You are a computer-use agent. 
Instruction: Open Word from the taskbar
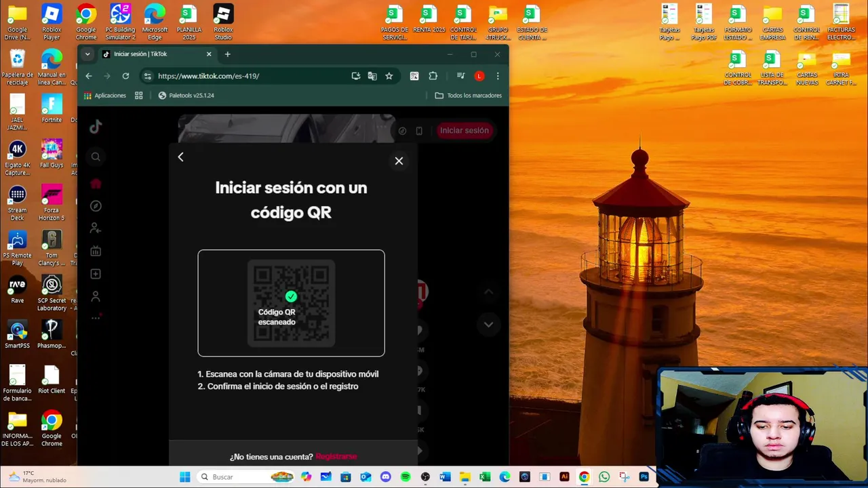tap(445, 477)
